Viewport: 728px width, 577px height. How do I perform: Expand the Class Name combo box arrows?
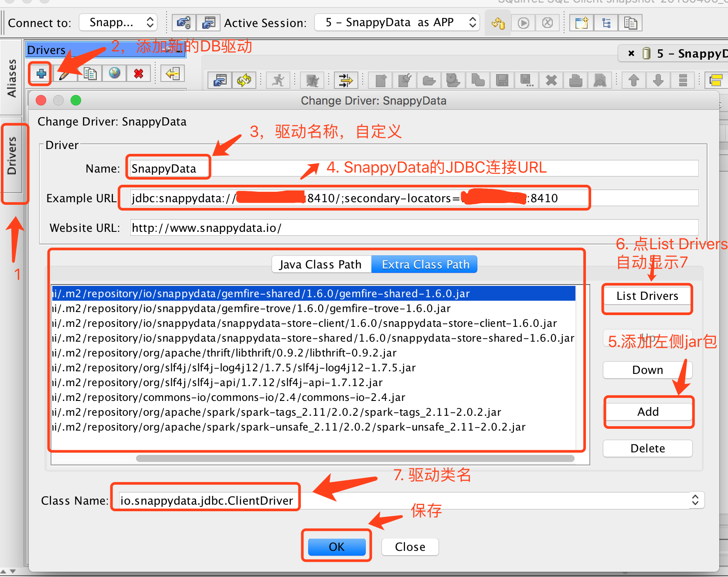695,500
